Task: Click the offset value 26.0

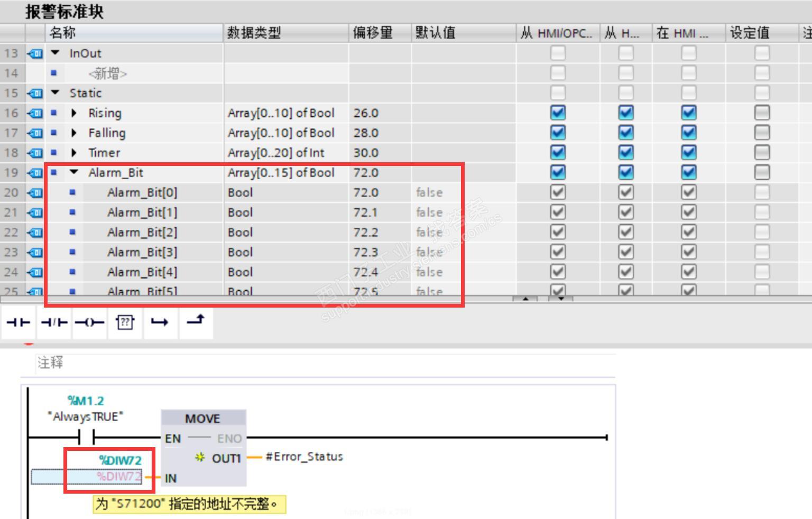Action: click(366, 113)
